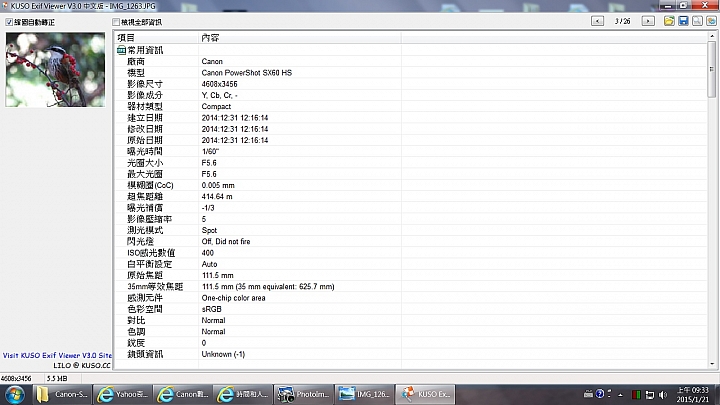Toggle the thumbnail auto-rotate checkbox

(9, 22)
